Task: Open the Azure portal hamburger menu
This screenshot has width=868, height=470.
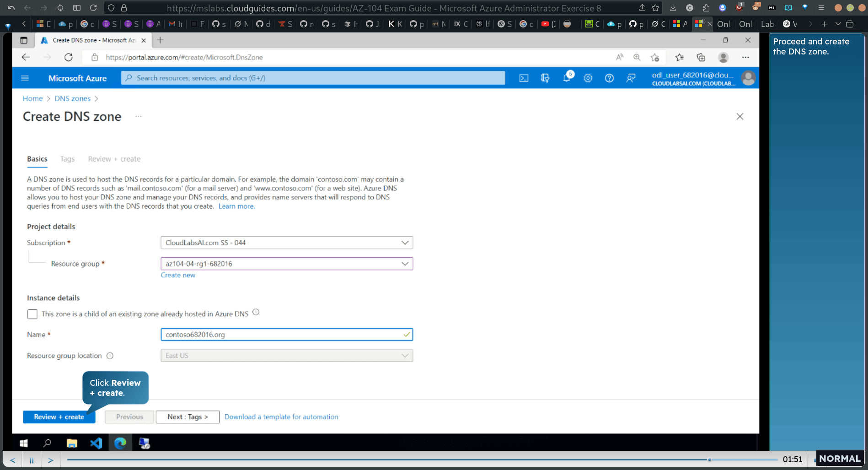Action: click(25, 78)
